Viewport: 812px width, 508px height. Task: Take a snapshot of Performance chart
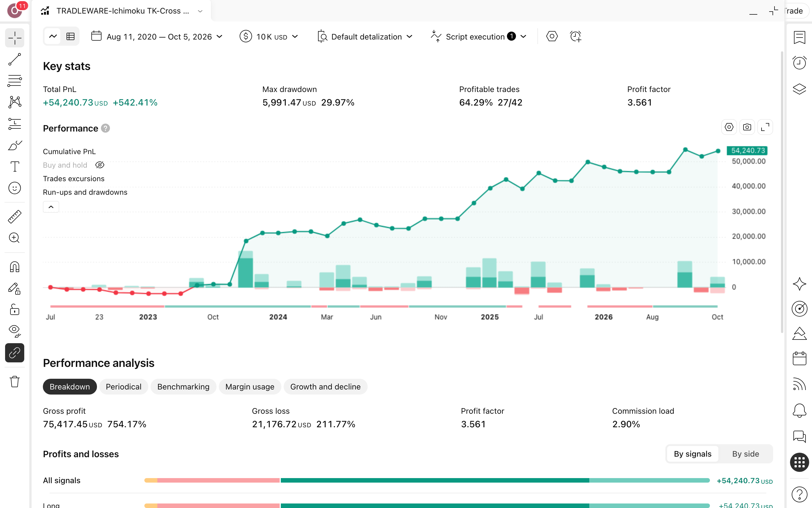click(747, 127)
